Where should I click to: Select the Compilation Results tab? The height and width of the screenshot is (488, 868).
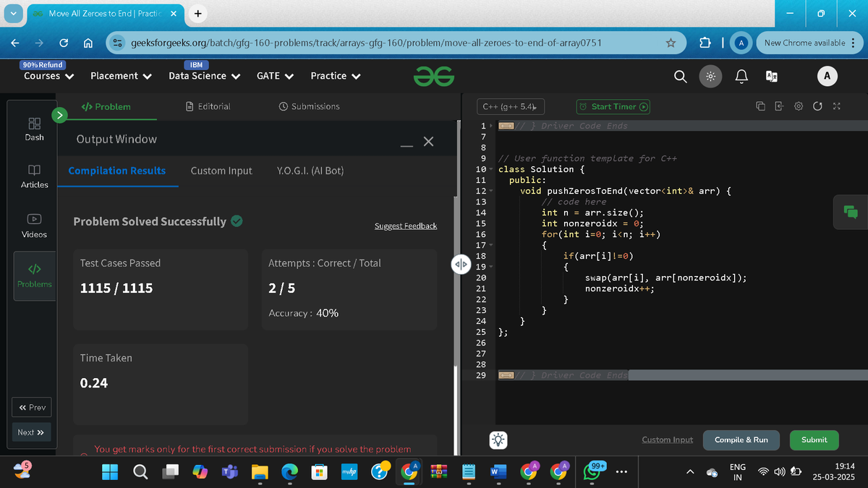(x=117, y=171)
